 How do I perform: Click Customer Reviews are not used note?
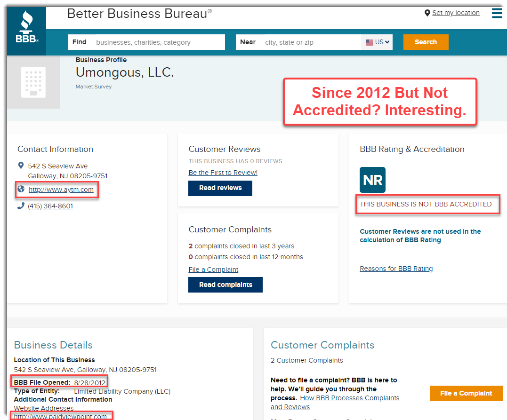[420, 236]
